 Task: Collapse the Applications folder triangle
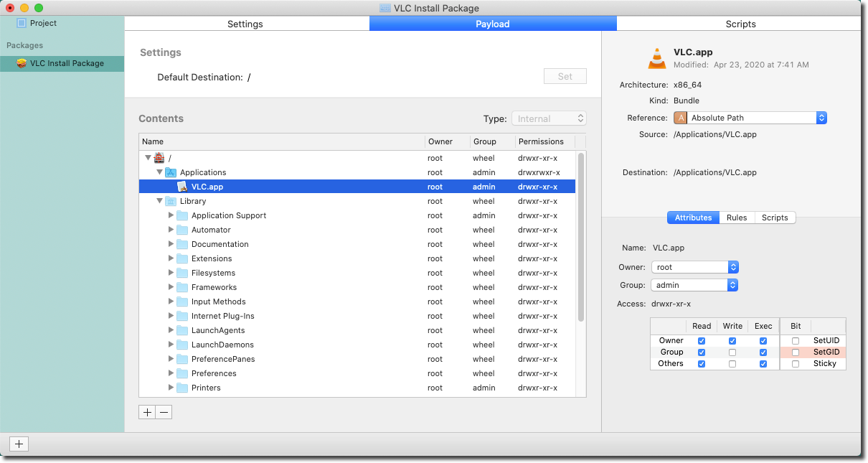[159, 172]
